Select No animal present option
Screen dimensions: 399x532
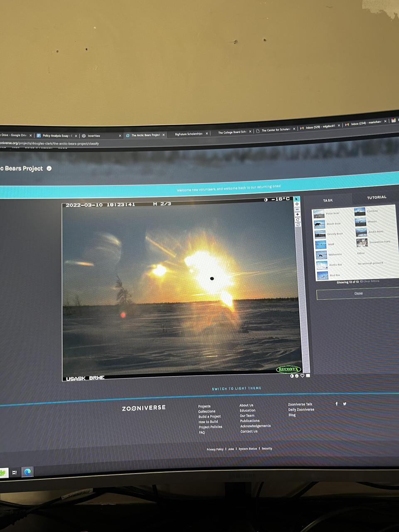pos(370,264)
